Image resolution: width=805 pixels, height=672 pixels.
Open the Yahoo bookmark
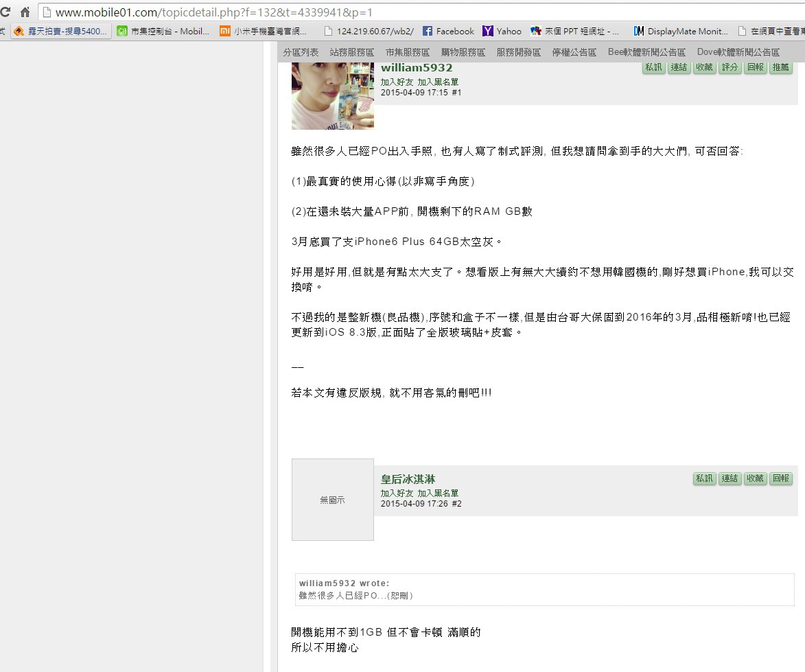[502, 32]
